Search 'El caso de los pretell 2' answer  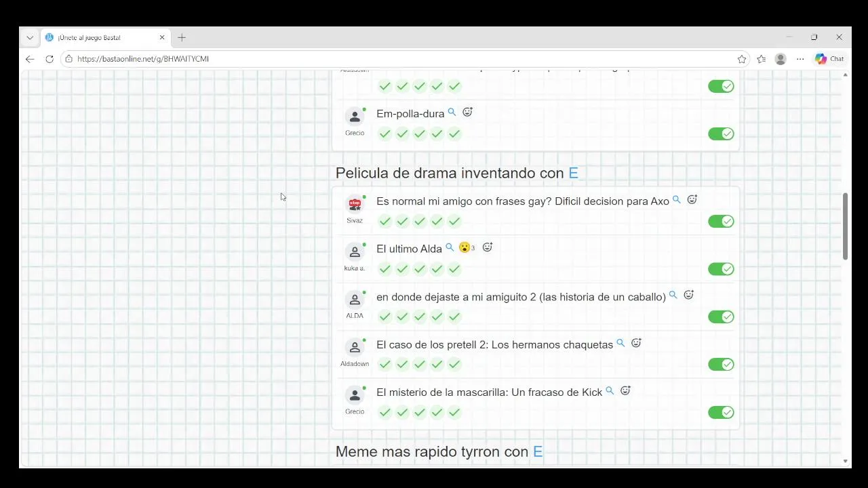[620, 343]
